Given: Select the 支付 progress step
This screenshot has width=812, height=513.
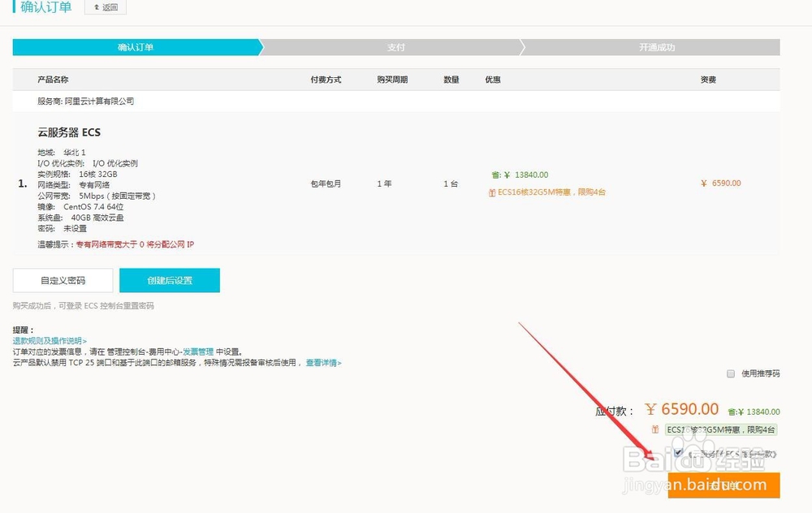Looking at the screenshot, I should (x=395, y=47).
